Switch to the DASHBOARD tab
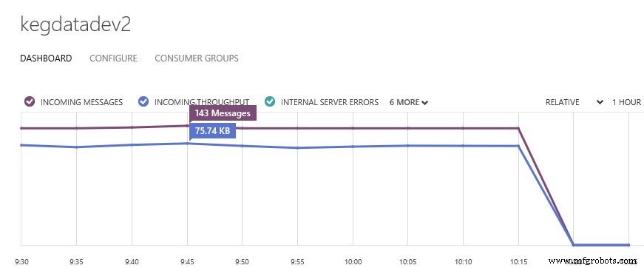 46,58
